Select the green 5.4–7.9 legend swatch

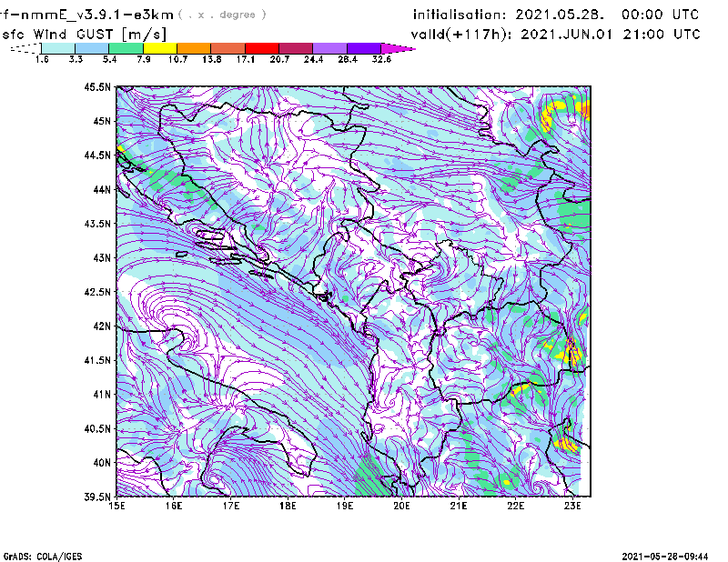(x=126, y=48)
